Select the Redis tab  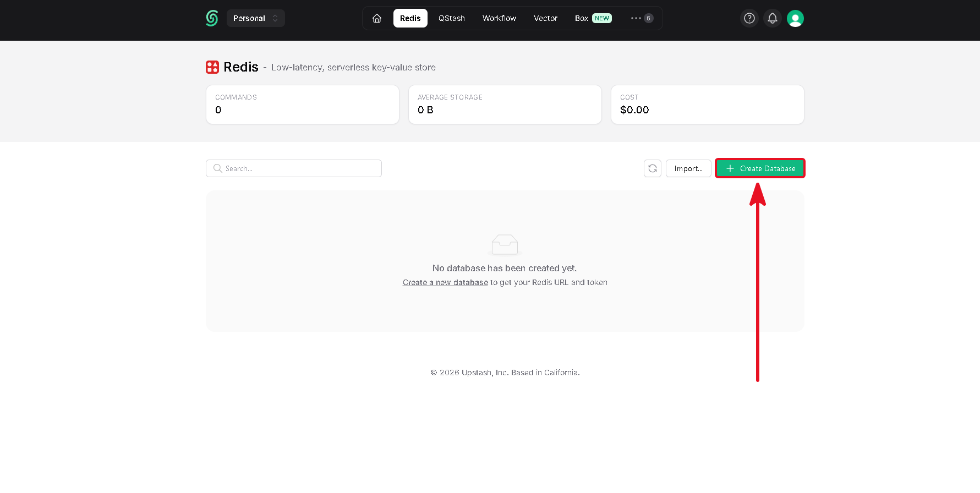(410, 18)
